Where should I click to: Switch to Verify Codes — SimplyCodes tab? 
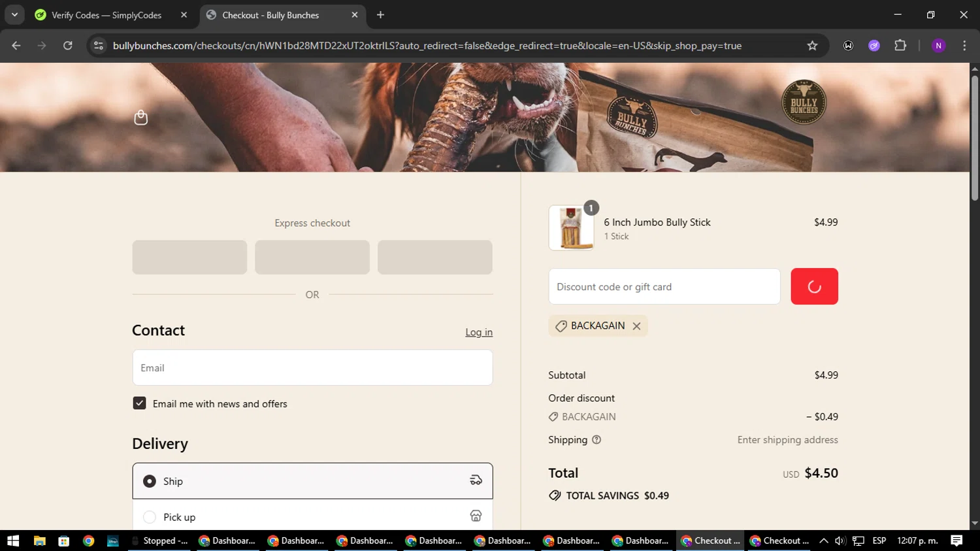point(111,15)
